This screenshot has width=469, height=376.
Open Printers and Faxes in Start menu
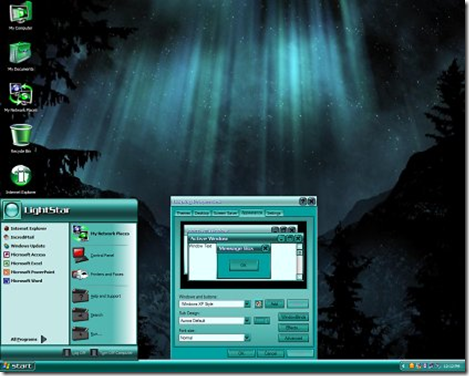pos(98,274)
